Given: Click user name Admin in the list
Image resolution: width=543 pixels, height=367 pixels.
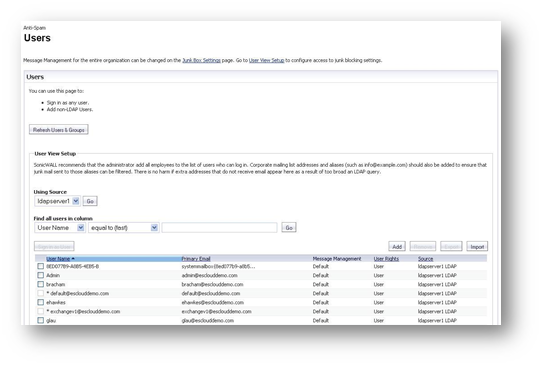Looking at the screenshot, I should tap(53, 275).
